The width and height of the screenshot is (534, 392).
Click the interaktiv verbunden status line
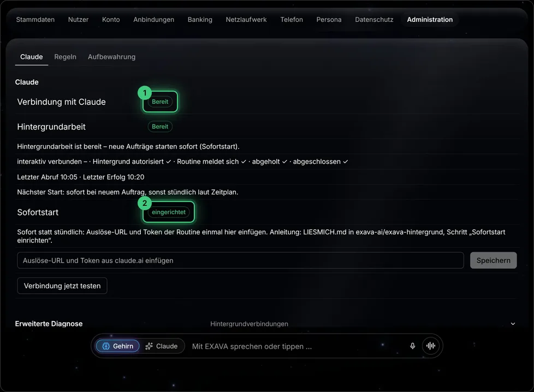(182, 162)
